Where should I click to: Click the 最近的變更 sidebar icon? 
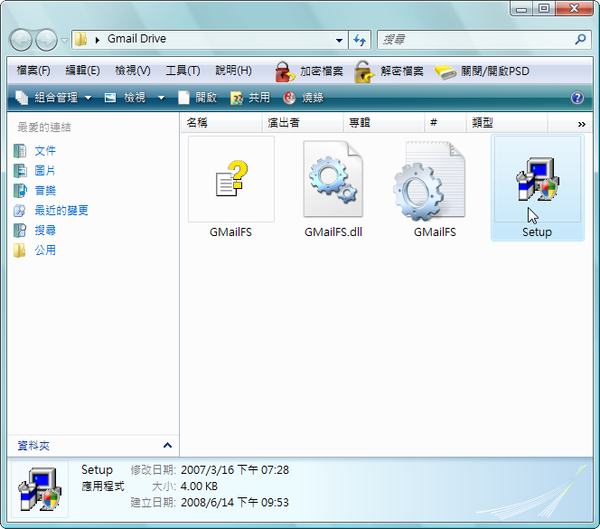(20, 211)
